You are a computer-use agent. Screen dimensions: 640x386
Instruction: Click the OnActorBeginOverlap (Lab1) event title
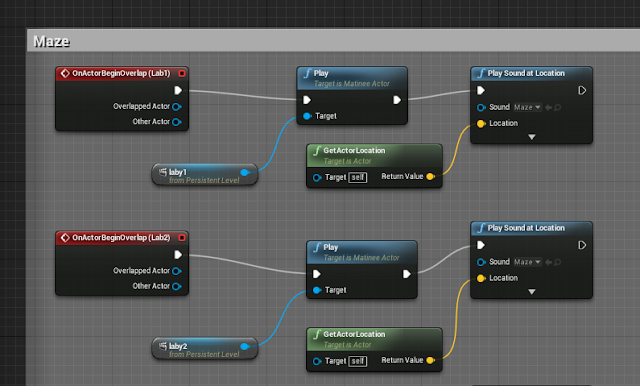click(x=121, y=73)
